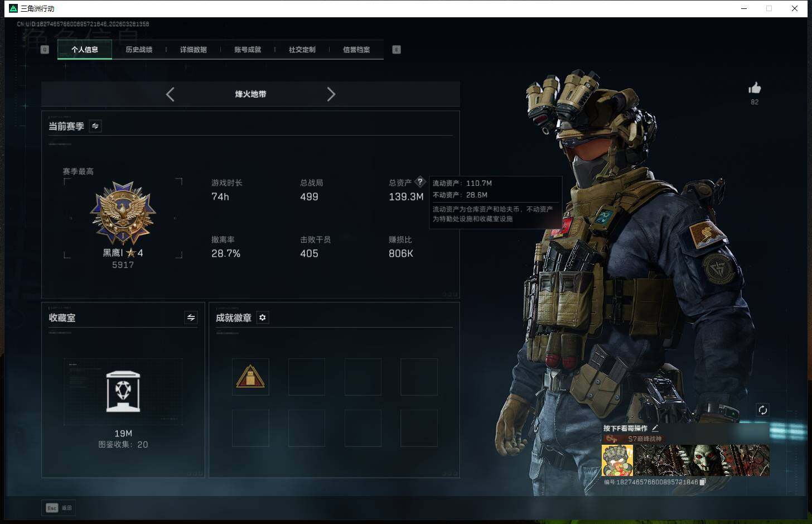
Task: Click the 405 击败干员 value
Action: [309, 254]
